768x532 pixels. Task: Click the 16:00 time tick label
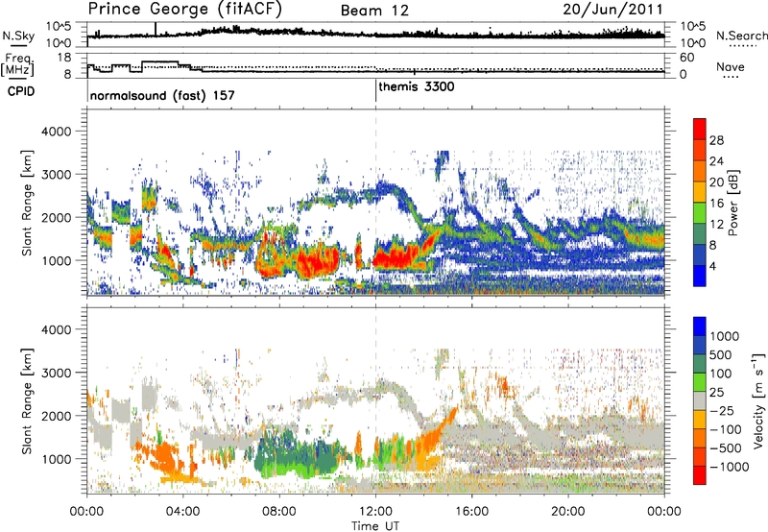[471, 512]
